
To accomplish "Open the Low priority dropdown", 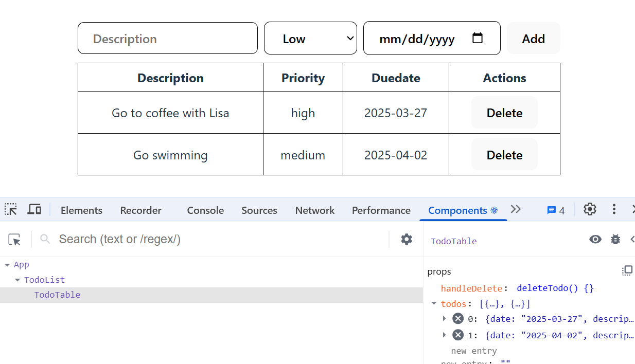I will click(x=310, y=38).
